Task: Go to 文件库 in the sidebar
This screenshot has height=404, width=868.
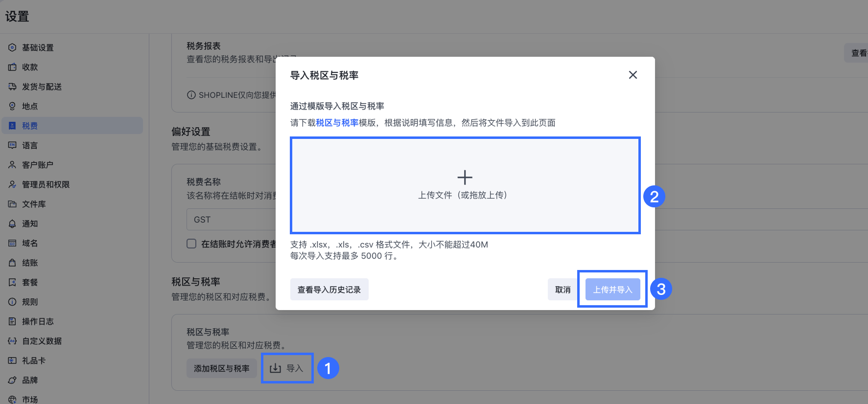Action: pos(72,204)
